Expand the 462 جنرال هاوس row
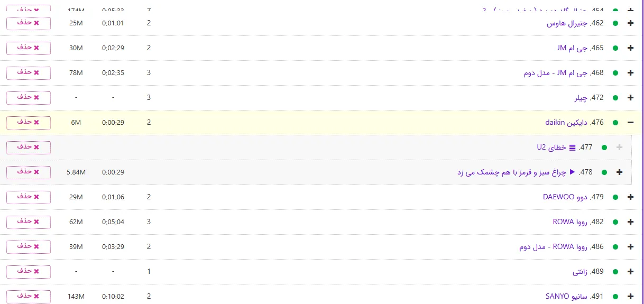Image resolution: width=644 pixels, height=304 pixels. coord(630,23)
